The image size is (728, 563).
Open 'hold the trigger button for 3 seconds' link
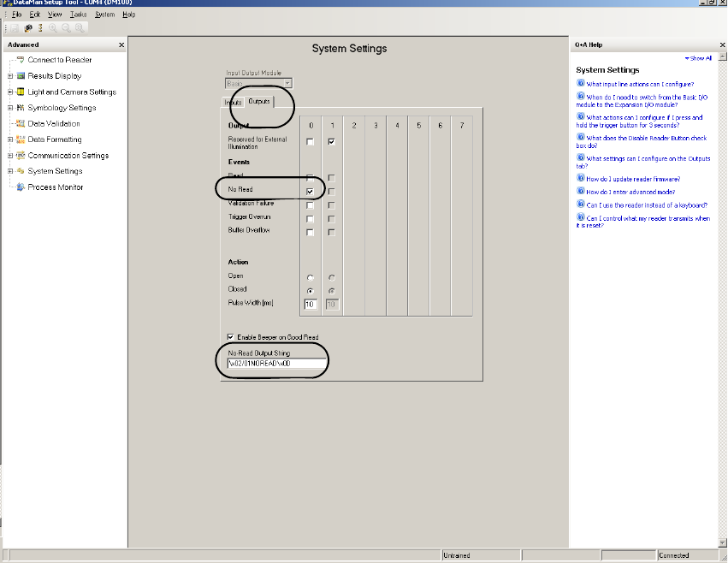click(x=639, y=121)
